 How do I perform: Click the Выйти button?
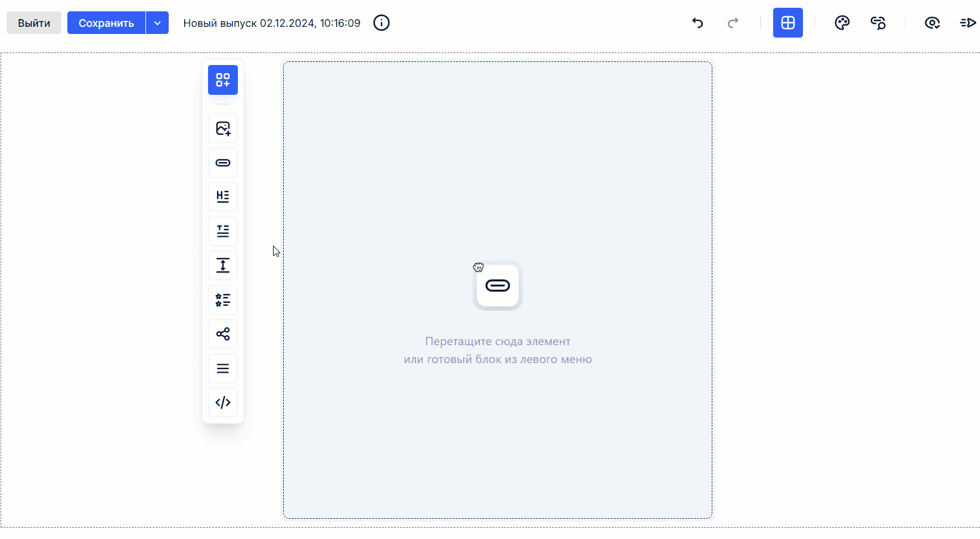click(x=34, y=23)
